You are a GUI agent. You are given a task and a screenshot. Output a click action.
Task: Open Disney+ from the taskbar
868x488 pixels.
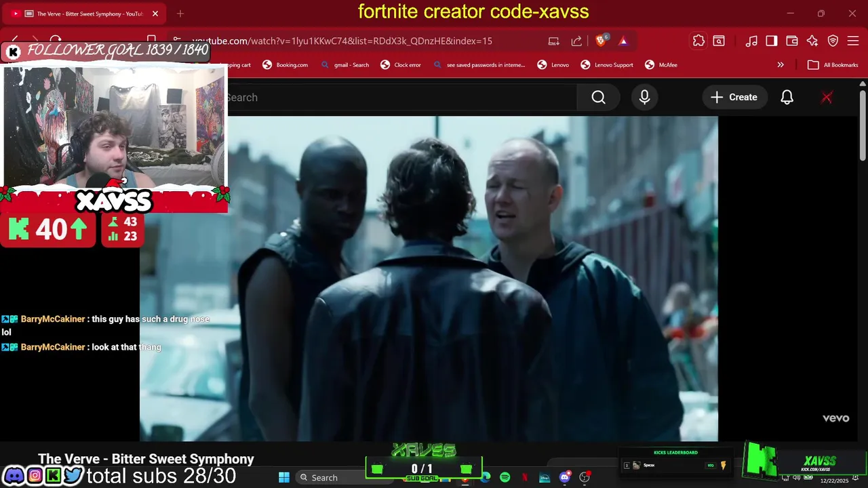click(x=545, y=477)
